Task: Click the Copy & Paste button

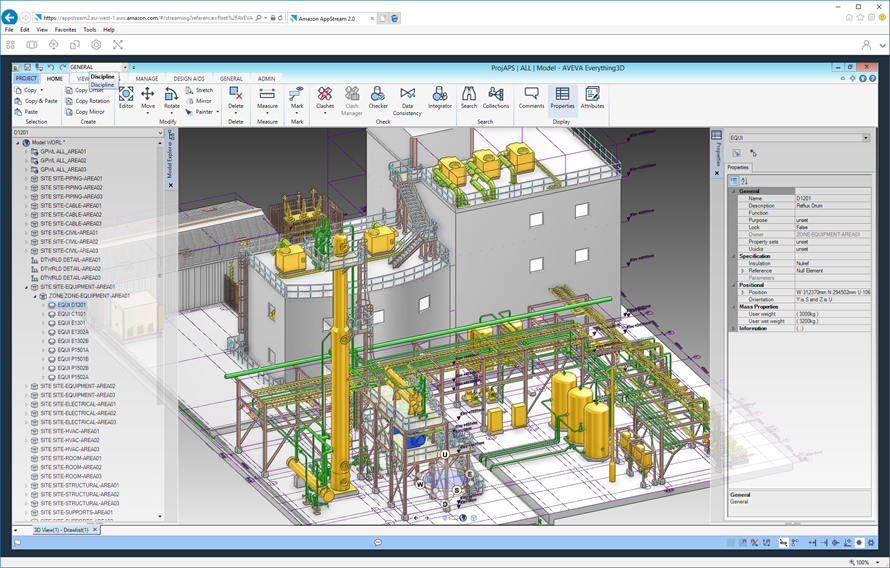Action: click(36, 101)
